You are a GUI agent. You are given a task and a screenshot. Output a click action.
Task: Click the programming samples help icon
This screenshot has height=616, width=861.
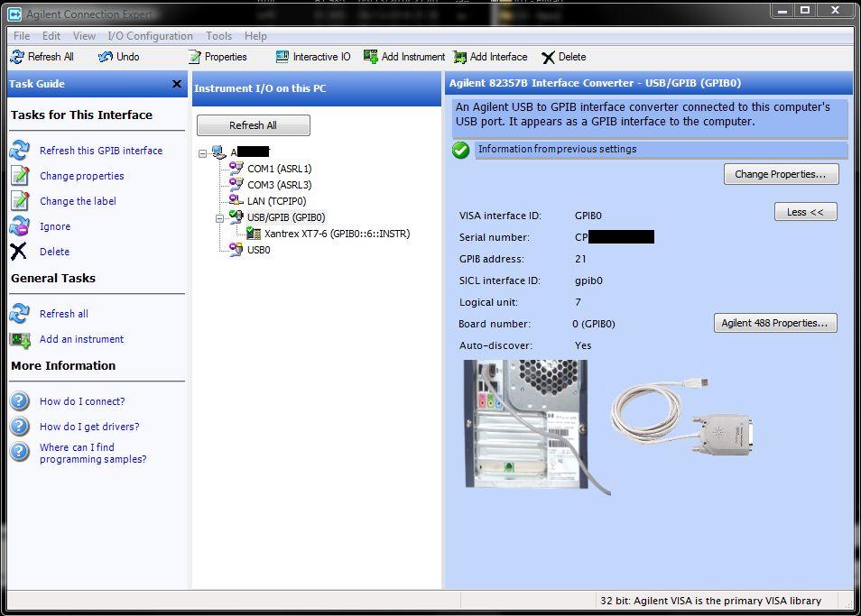(20, 452)
